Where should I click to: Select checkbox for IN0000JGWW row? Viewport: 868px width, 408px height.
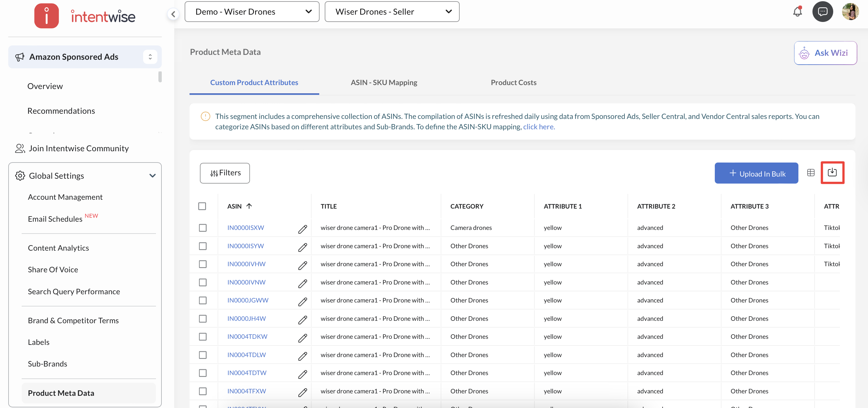203,300
